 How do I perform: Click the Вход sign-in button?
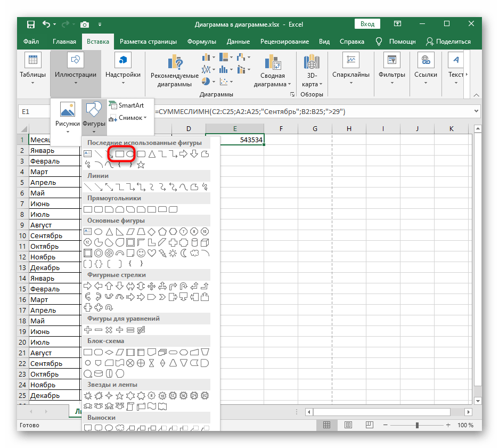pos(367,24)
